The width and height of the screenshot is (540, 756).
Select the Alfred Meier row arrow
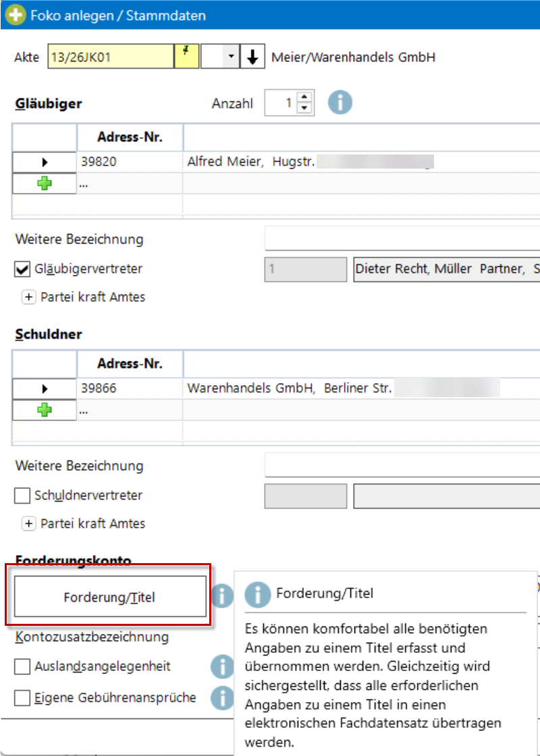45,163
